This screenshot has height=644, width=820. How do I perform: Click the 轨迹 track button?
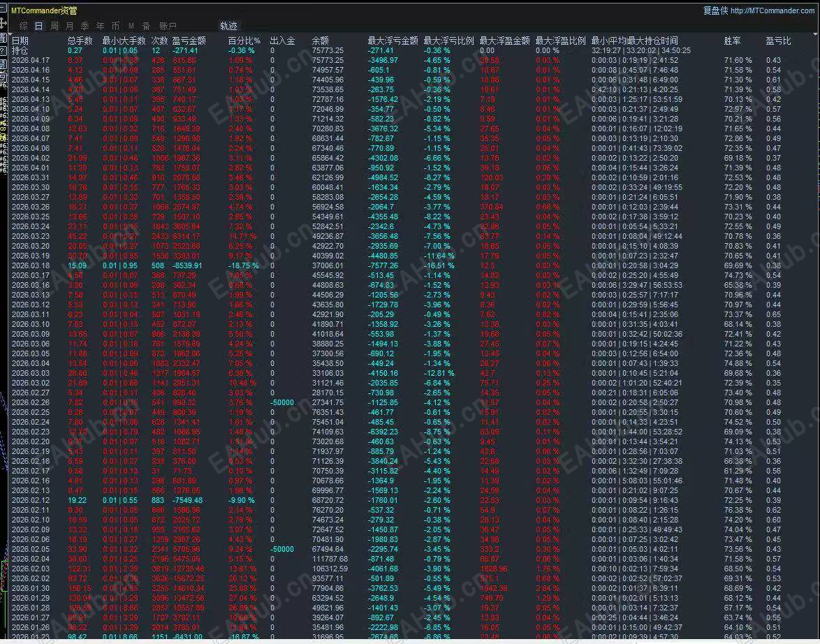pos(228,26)
